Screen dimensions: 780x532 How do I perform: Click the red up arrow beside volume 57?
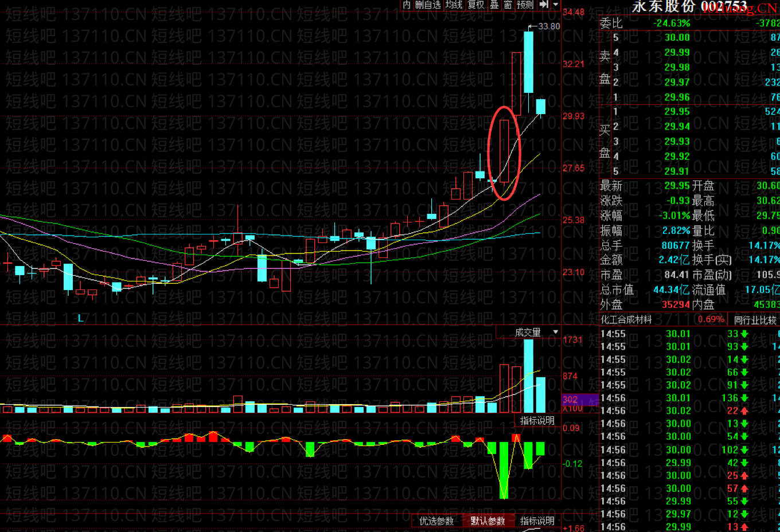tap(744, 488)
